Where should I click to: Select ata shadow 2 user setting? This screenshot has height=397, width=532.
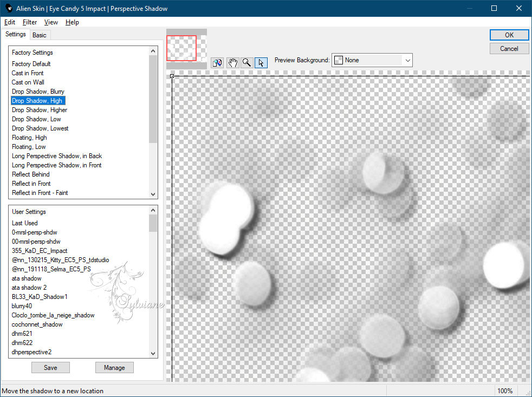(29, 288)
